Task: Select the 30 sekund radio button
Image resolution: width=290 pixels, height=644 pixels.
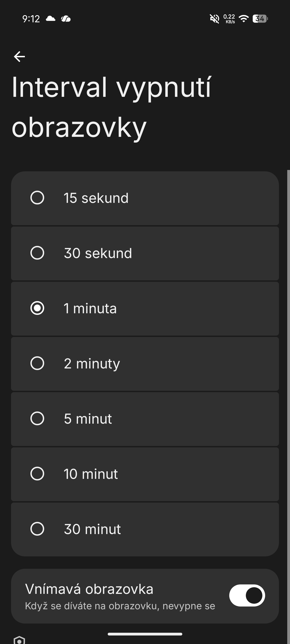Action: point(37,253)
